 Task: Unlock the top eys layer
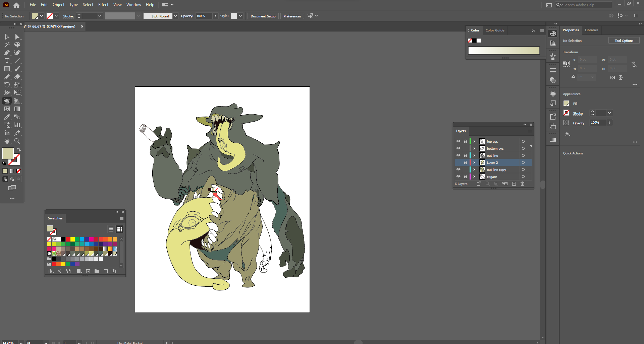[x=466, y=141]
